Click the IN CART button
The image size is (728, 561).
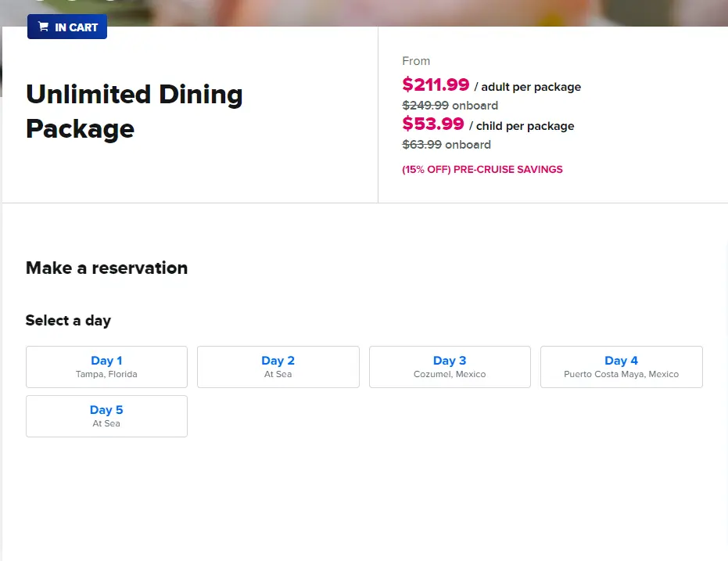tap(66, 27)
